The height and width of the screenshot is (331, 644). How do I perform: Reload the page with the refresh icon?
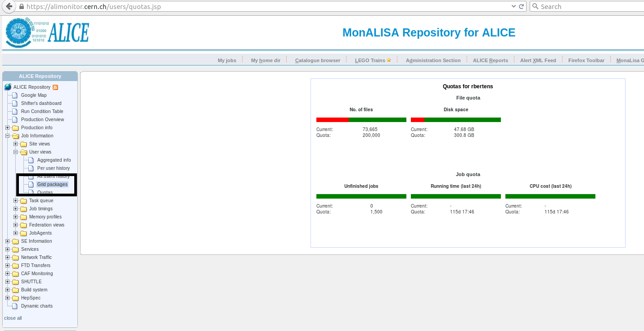[x=522, y=7]
